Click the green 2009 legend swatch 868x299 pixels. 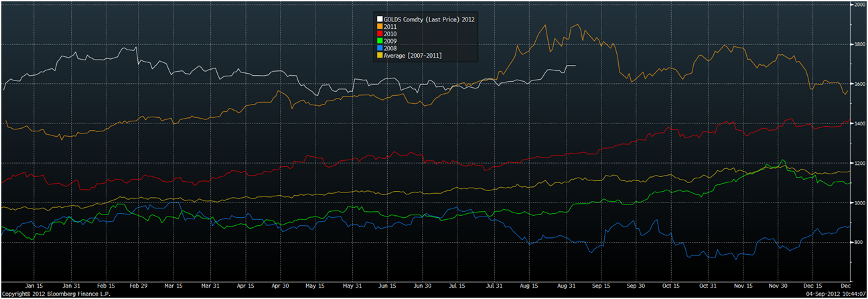[380, 41]
